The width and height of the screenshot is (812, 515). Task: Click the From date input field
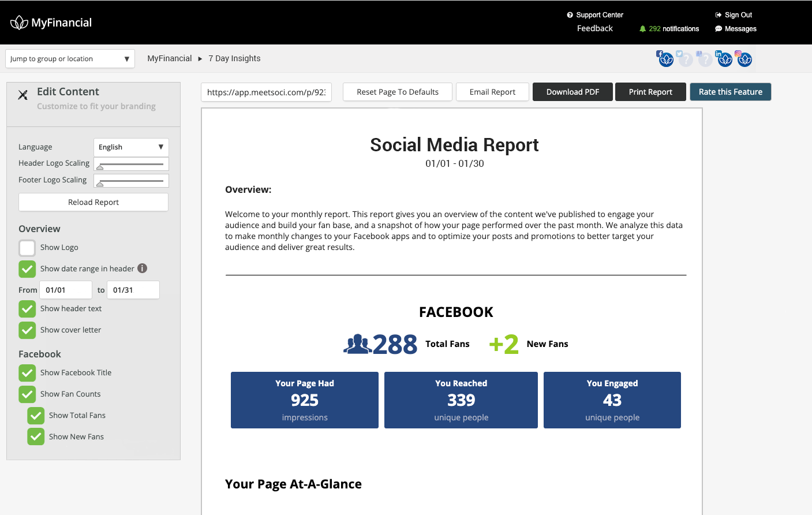pyautogui.click(x=66, y=290)
